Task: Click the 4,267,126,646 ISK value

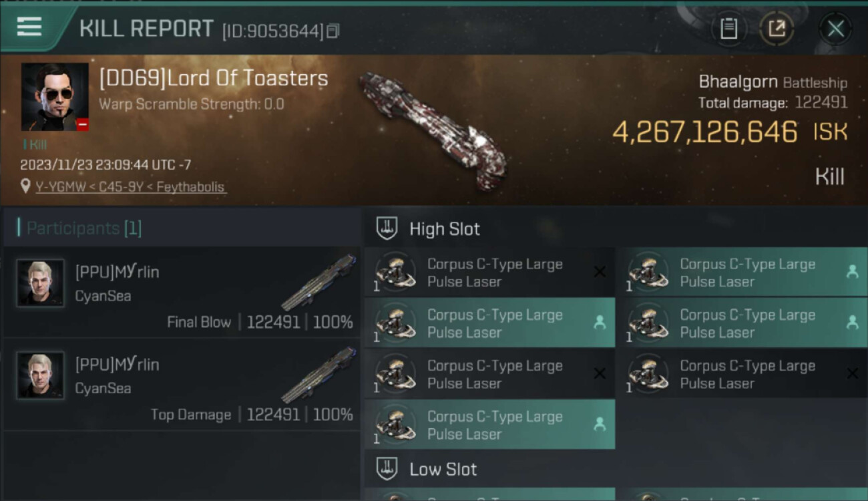Action: pos(704,132)
